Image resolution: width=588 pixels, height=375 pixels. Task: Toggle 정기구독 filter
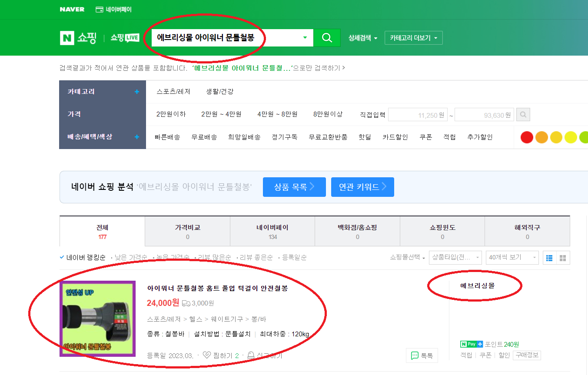click(x=285, y=137)
